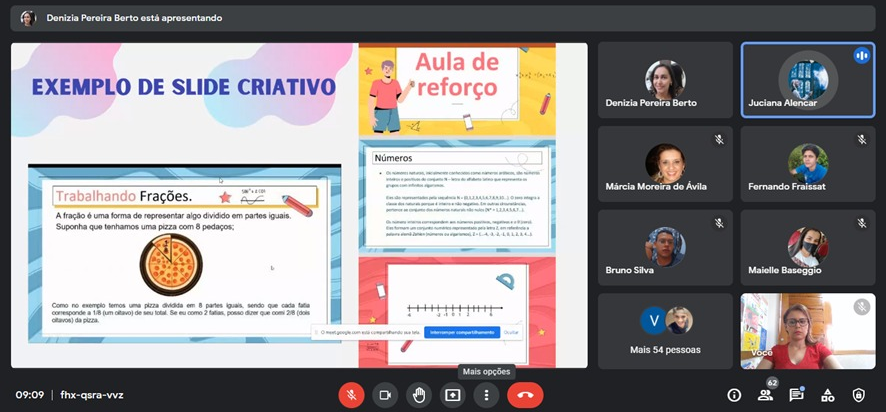Click muted mic icon on Maielle Baseggio's tile

click(x=862, y=223)
